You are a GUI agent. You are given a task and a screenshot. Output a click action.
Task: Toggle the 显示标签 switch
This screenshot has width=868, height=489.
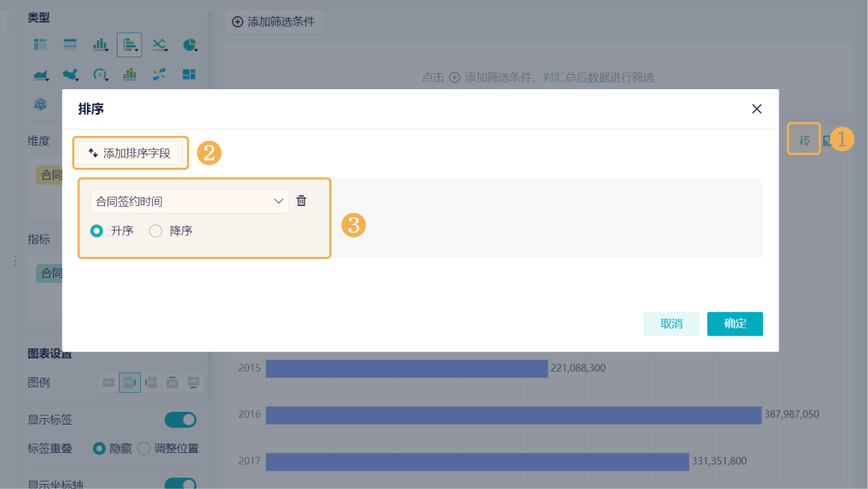[181, 420]
